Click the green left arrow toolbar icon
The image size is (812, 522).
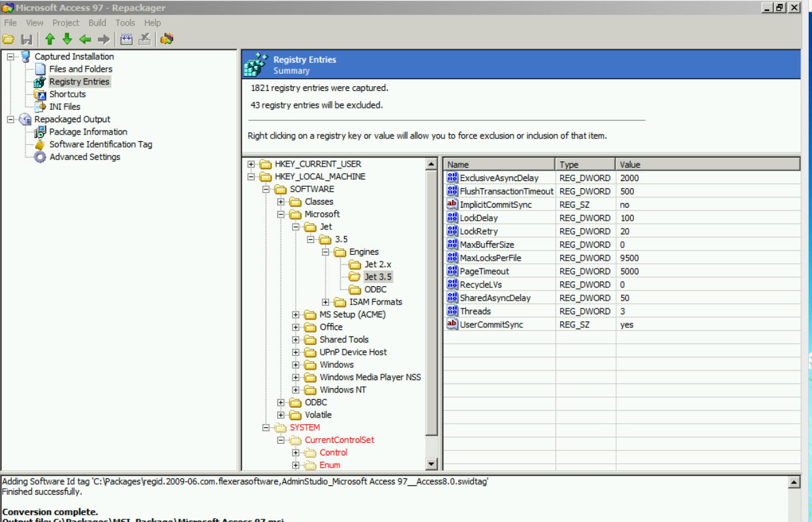[x=85, y=39]
